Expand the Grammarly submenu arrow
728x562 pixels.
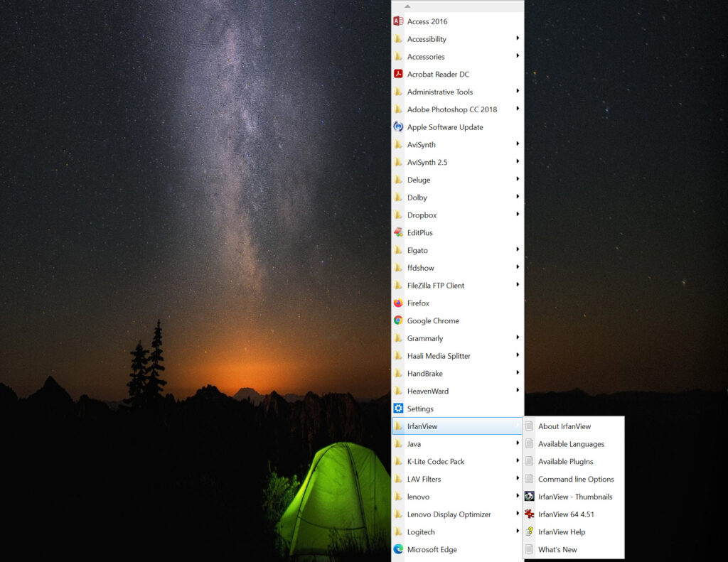click(518, 337)
